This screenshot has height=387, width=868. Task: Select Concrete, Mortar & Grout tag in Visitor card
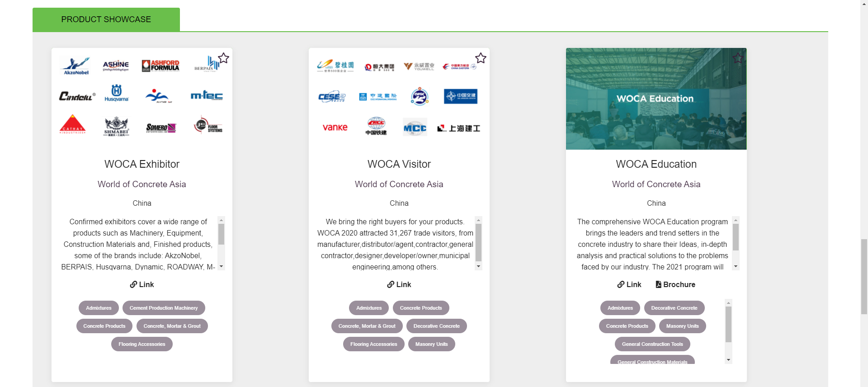367,326
